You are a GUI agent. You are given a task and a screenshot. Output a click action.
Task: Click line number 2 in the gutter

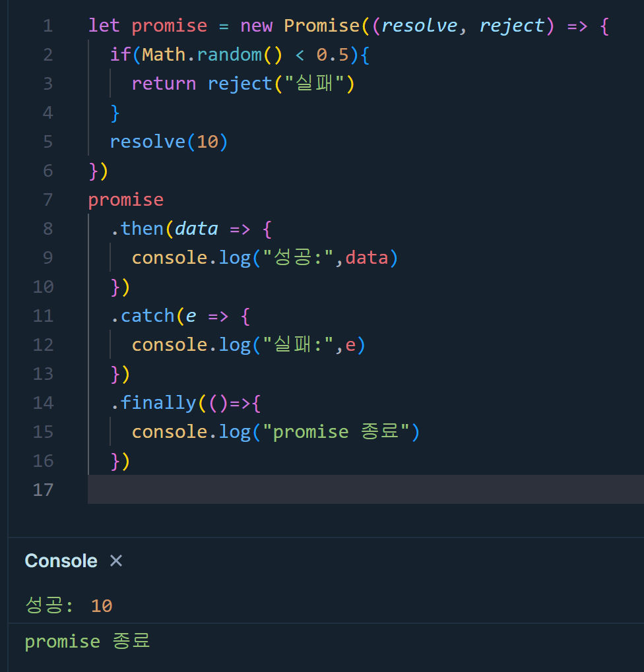[x=48, y=55]
